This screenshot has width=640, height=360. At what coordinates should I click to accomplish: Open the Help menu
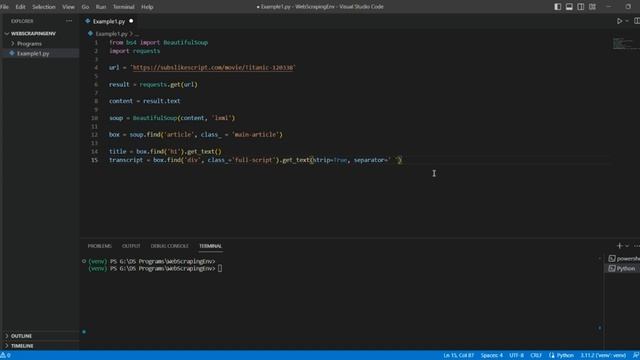[x=147, y=7]
